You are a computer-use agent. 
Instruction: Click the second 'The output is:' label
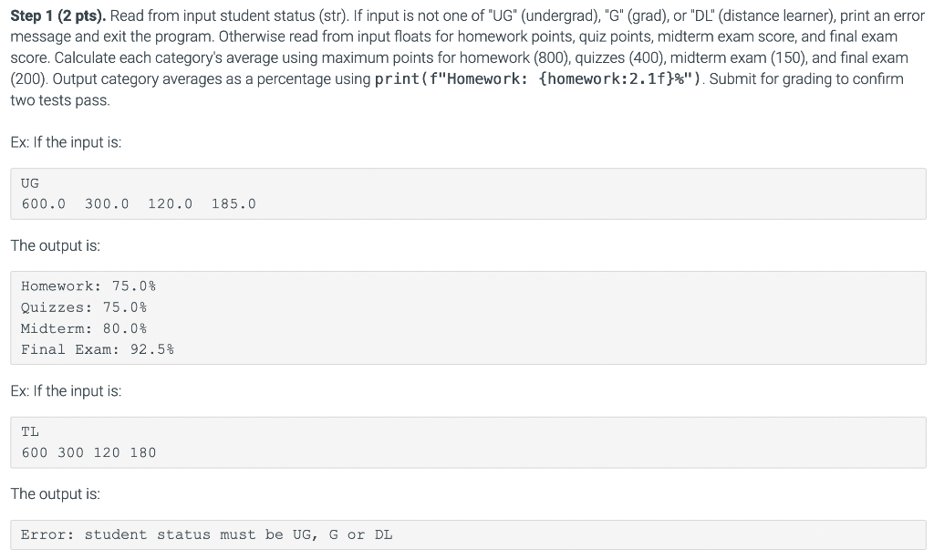55,493
